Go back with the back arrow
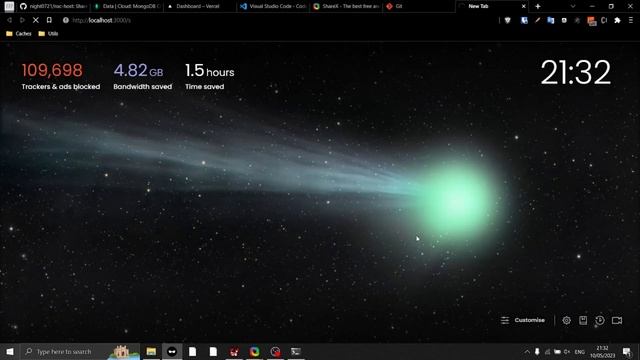The image size is (640, 360). click(x=9, y=20)
